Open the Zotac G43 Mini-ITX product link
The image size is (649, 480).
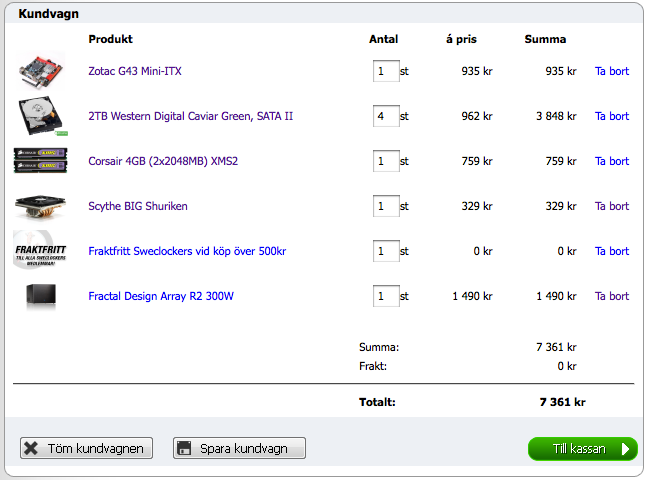coord(135,72)
